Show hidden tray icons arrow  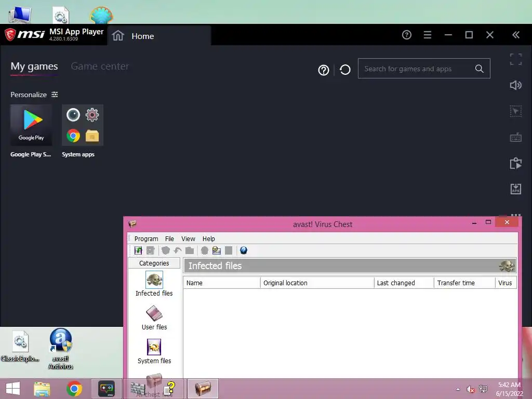[x=458, y=389]
